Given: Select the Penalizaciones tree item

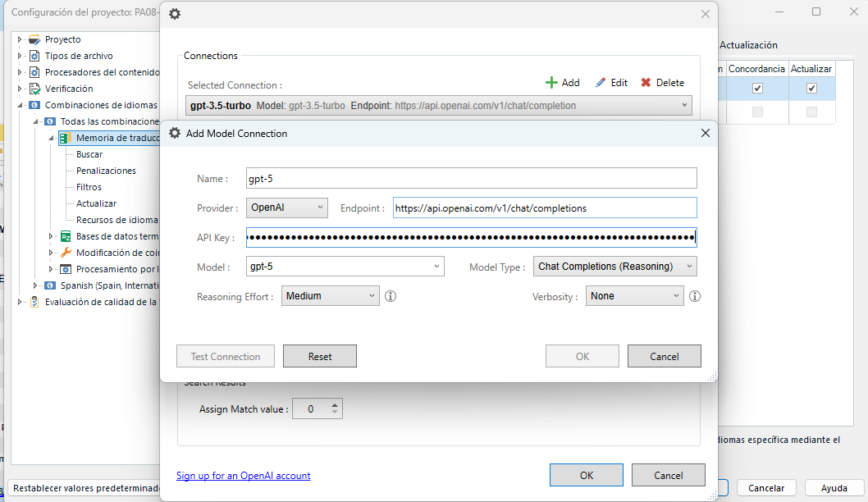Looking at the screenshot, I should pos(106,171).
